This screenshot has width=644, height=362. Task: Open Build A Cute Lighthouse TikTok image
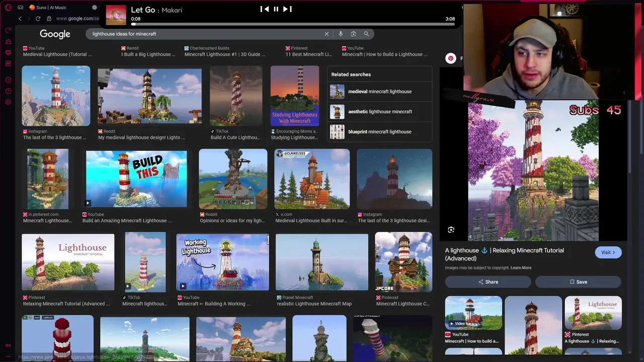236,96
